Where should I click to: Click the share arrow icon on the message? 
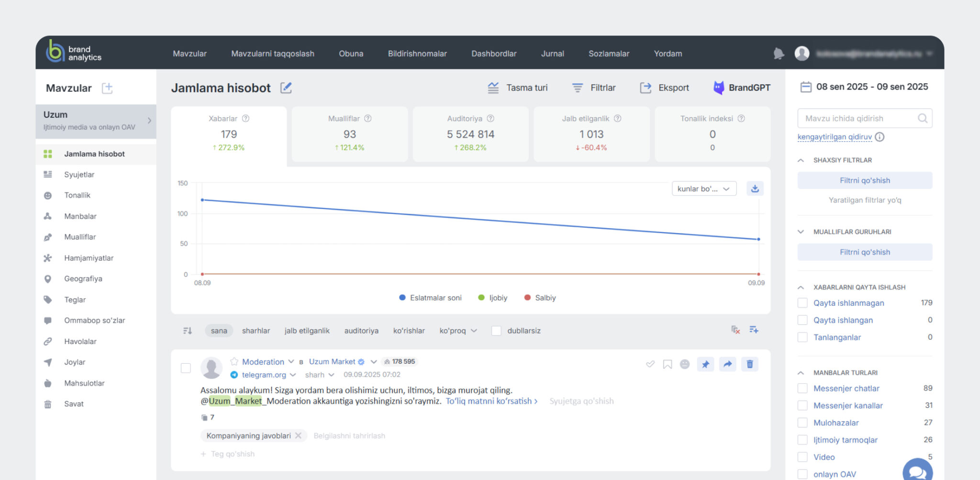[727, 364]
